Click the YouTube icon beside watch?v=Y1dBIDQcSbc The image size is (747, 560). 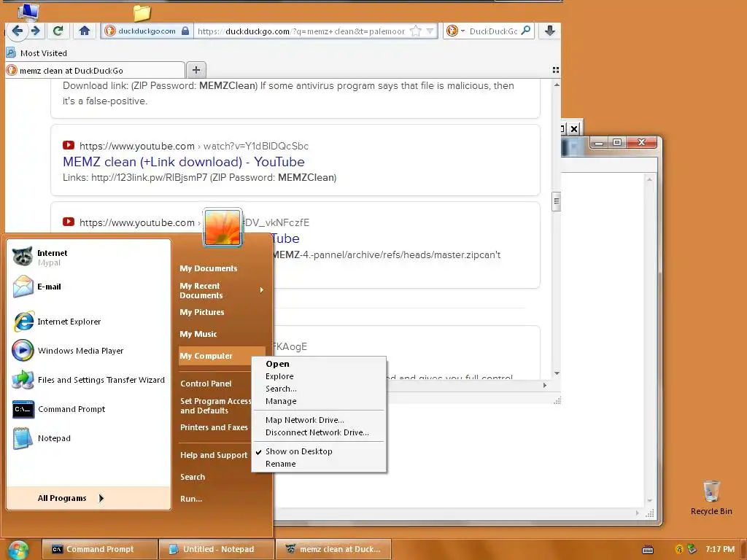pyautogui.click(x=69, y=145)
